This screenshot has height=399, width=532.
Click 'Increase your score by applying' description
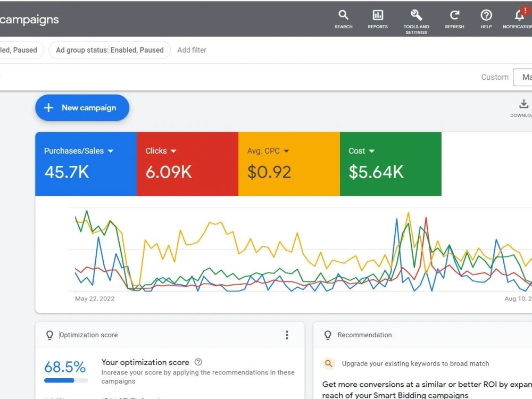[198, 377]
